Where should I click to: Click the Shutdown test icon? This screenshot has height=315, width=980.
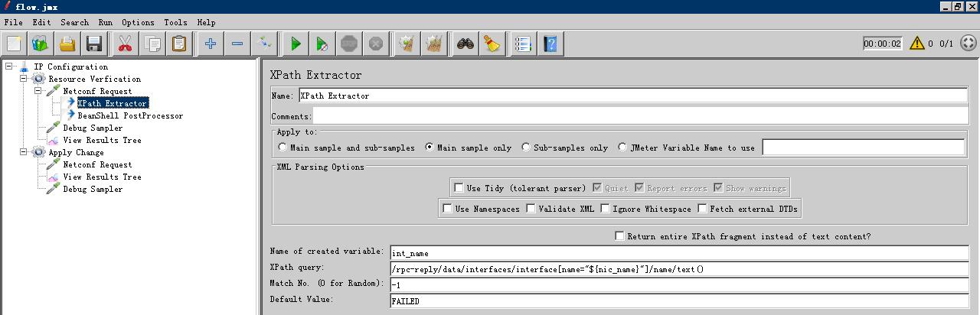pyautogui.click(x=376, y=44)
